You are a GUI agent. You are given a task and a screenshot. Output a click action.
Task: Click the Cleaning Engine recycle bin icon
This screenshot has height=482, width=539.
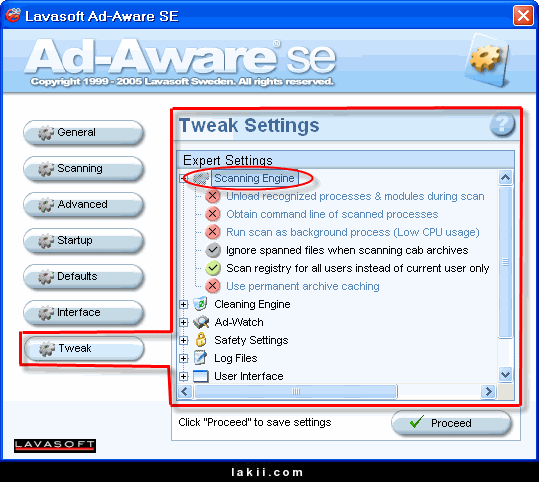[x=200, y=304]
